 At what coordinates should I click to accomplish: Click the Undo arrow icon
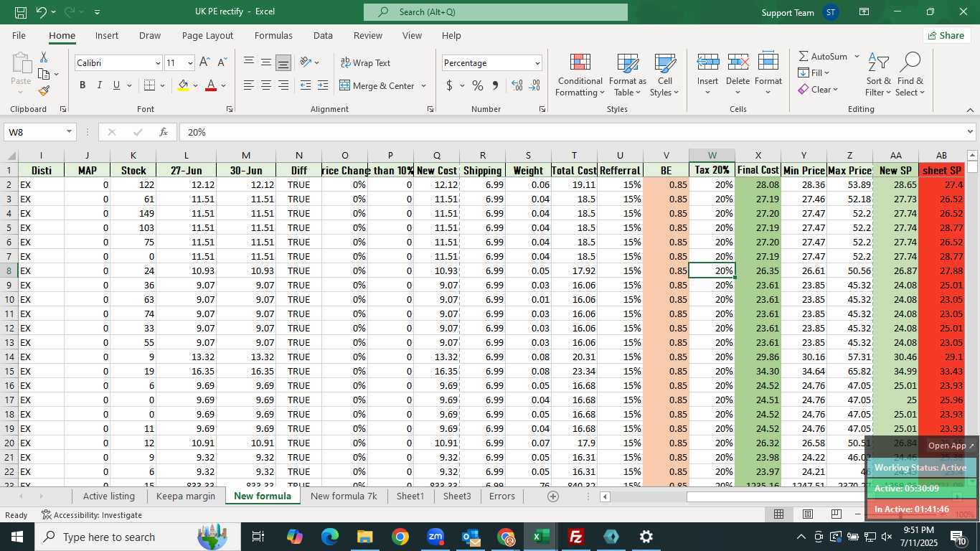(42, 12)
